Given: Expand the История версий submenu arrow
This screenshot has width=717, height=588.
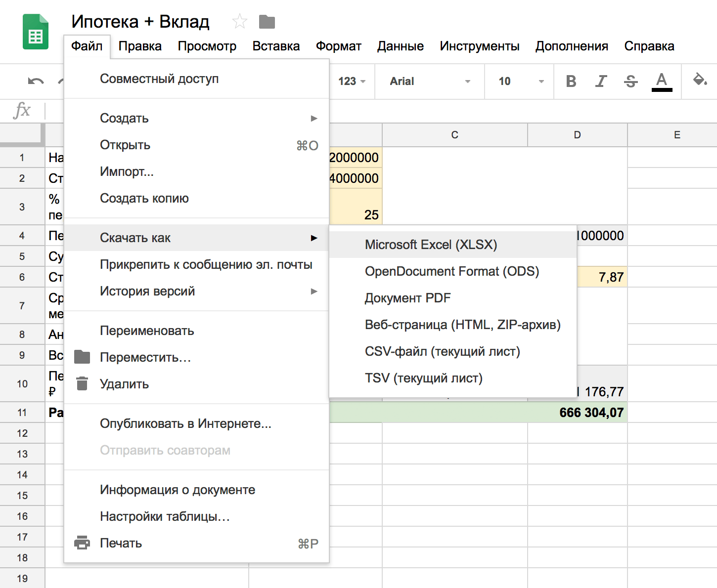Looking at the screenshot, I should tap(314, 291).
